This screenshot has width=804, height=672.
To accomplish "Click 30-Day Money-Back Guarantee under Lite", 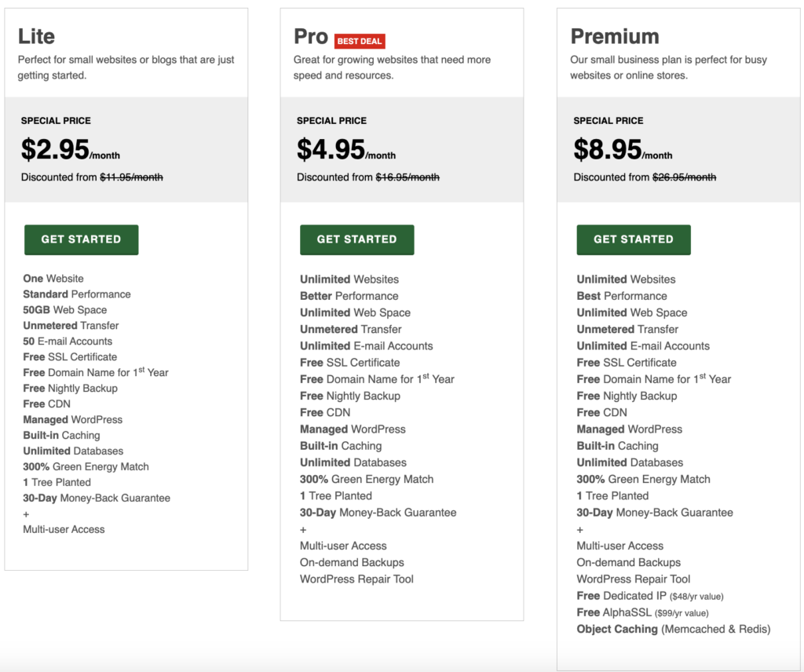I will pos(98,498).
